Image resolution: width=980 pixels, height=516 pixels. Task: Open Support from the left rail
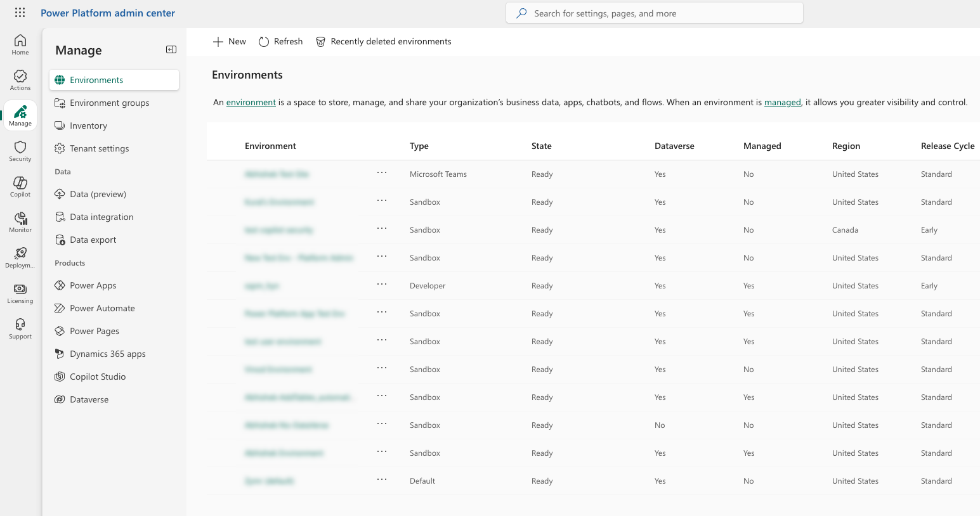(20, 328)
